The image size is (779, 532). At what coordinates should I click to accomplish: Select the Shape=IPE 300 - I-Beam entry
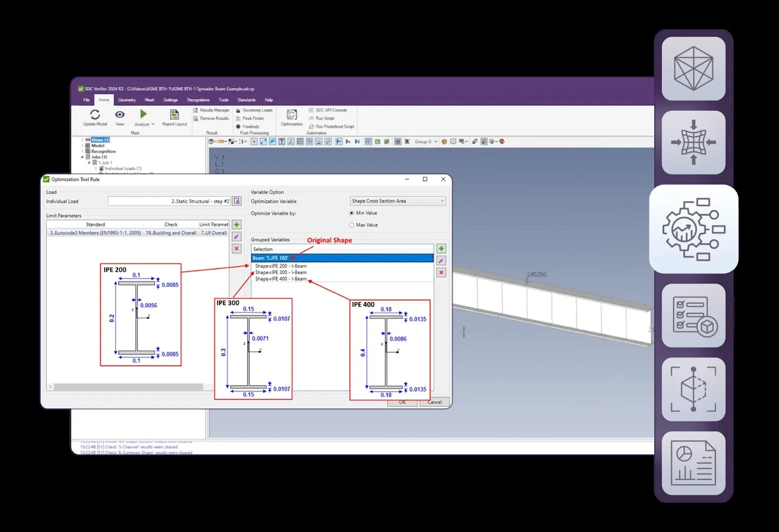point(281,273)
